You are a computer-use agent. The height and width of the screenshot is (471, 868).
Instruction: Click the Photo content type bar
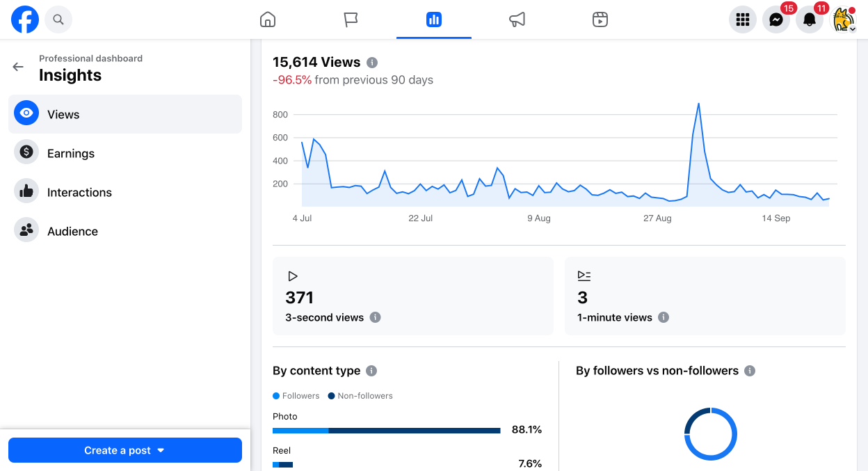coord(387,431)
